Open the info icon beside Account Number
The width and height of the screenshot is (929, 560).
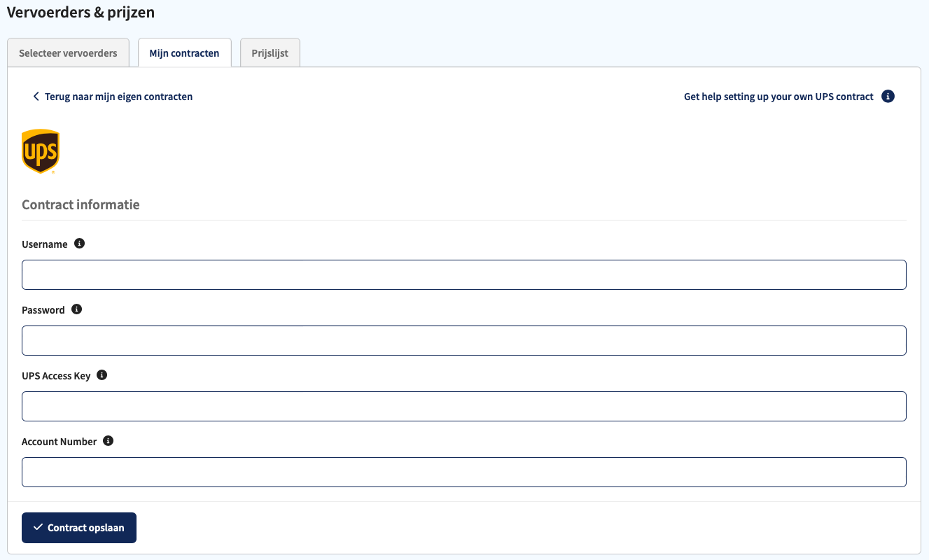coord(108,441)
